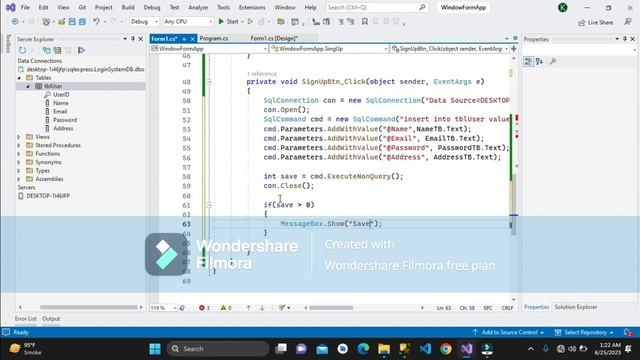Switch to the Form1.cs [Design] tab
Image resolution: width=640 pixels, height=360 pixels.
coord(274,38)
